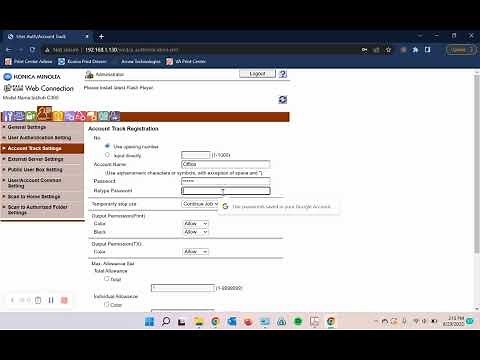Open File Explorer from taskbar
The height and width of the screenshot is (360, 480).
coord(199,321)
